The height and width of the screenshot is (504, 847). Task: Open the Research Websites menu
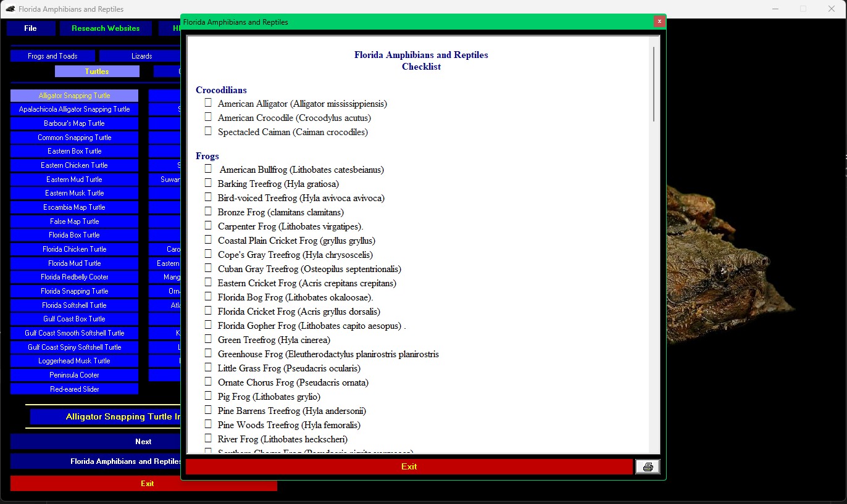(106, 28)
